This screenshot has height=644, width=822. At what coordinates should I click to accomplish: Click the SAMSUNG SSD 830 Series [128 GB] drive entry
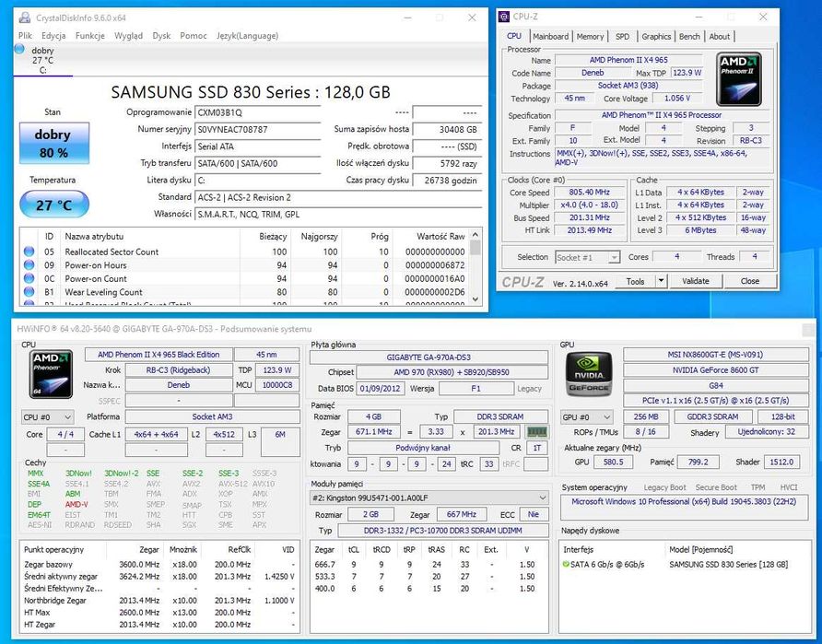tap(728, 565)
